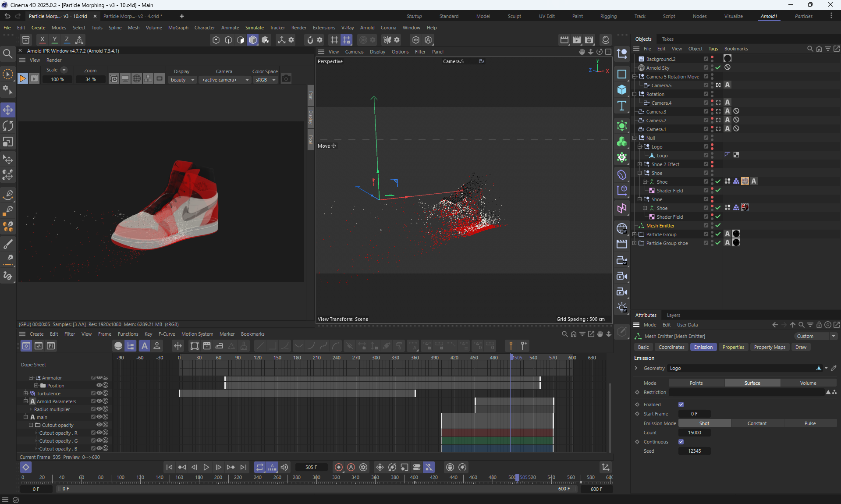Set emitter Mode to Volume

[808, 383]
